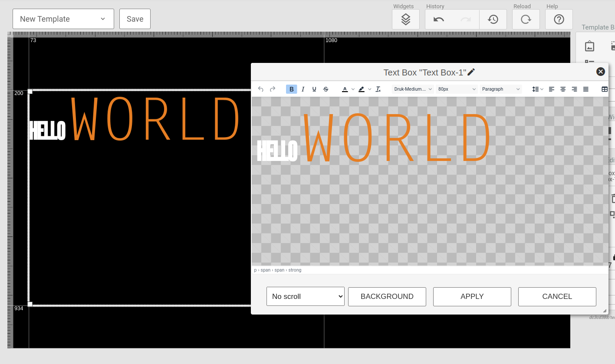The height and width of the screenshot is (364, 615).
Task: Toggle strikethrough formatting
Action: (326, 89)
